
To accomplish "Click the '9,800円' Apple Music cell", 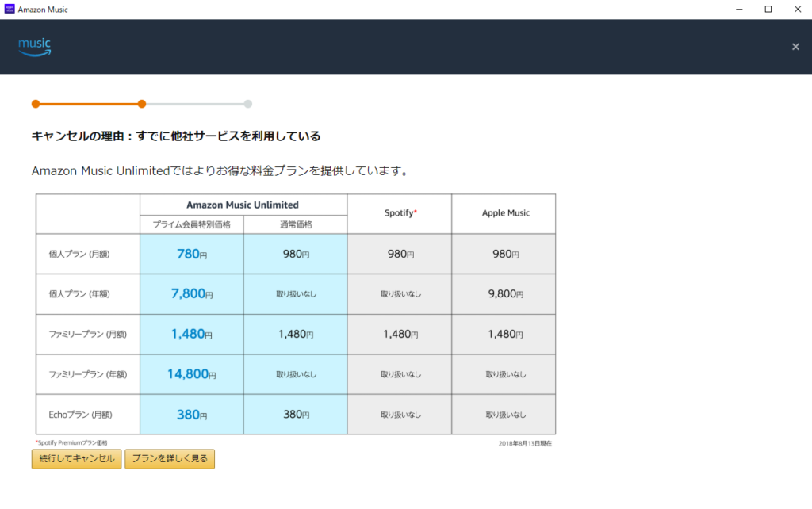I will (x=505, y=293).
